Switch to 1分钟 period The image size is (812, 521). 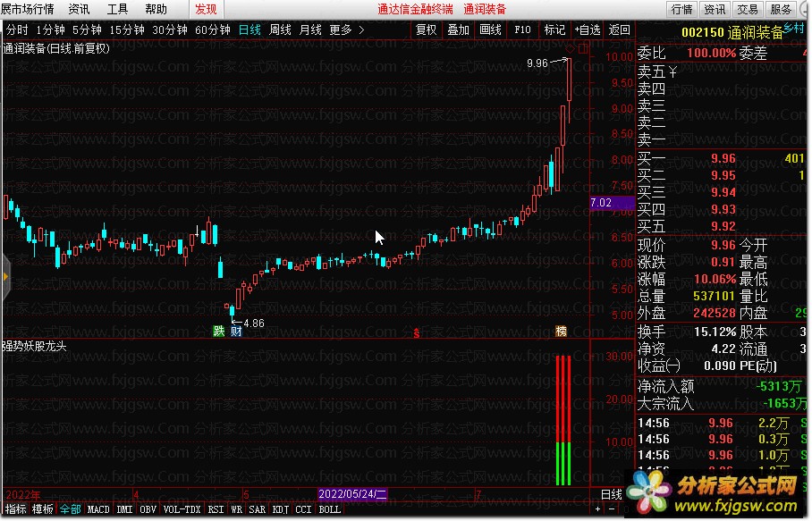(x=50, y=30)
